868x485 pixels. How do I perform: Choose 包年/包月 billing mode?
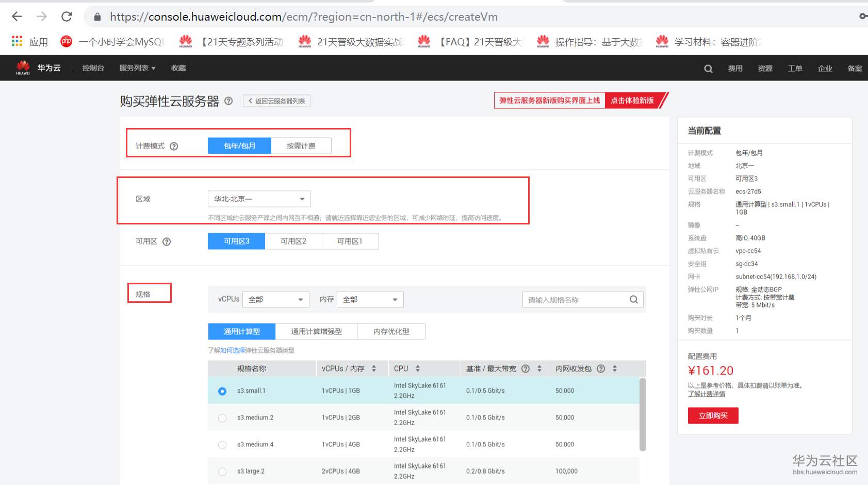[239, 146]
